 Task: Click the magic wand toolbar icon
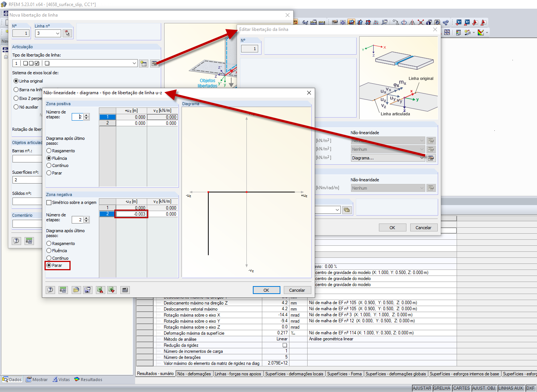468,32
